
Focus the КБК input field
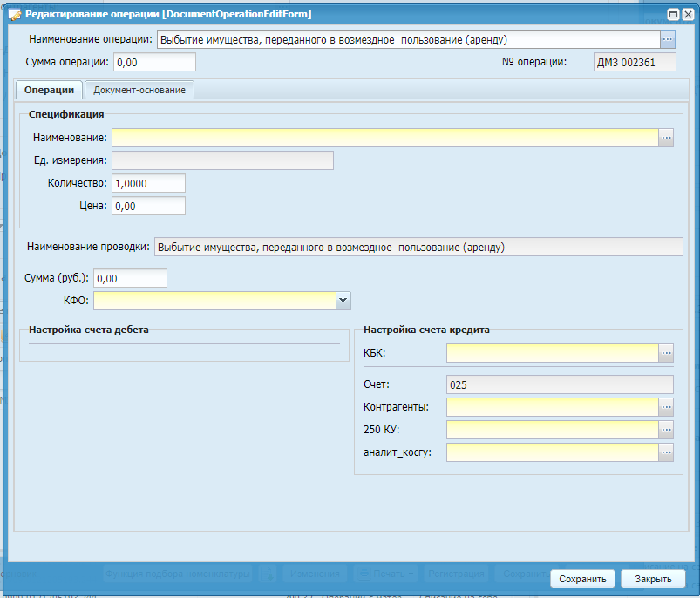pos(553,353)
